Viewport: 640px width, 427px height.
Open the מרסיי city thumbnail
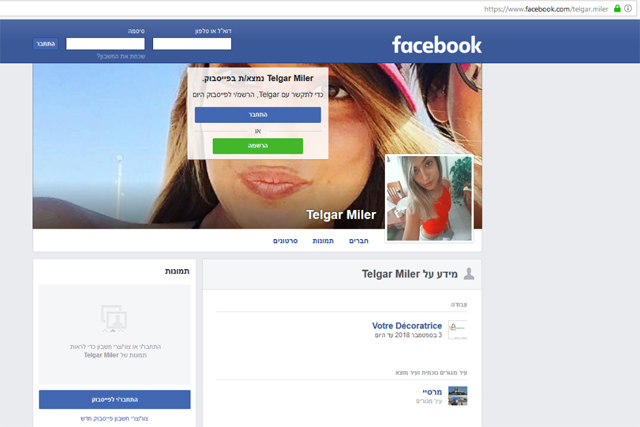click(x=457, y=395)
